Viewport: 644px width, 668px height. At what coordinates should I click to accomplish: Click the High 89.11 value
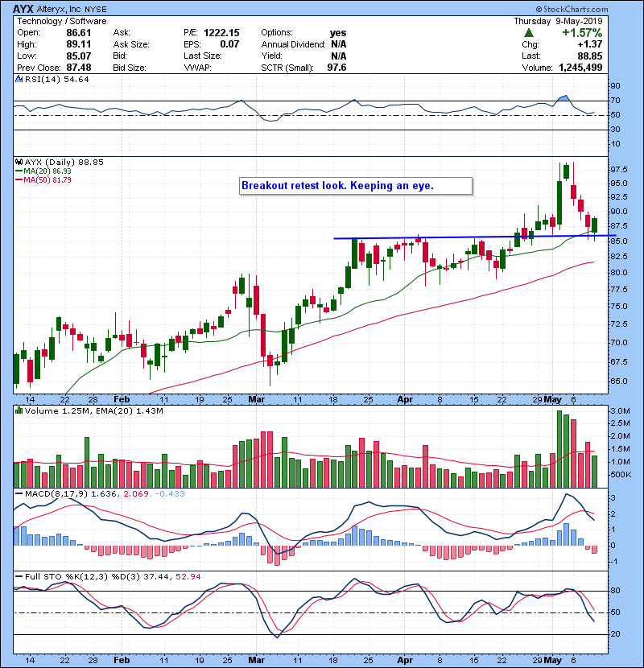coord(79,44)
